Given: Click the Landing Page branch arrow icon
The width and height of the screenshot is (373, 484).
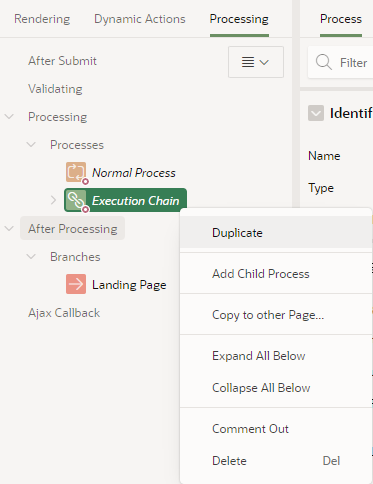Looking at the screenshot, I should pos(76,284).
